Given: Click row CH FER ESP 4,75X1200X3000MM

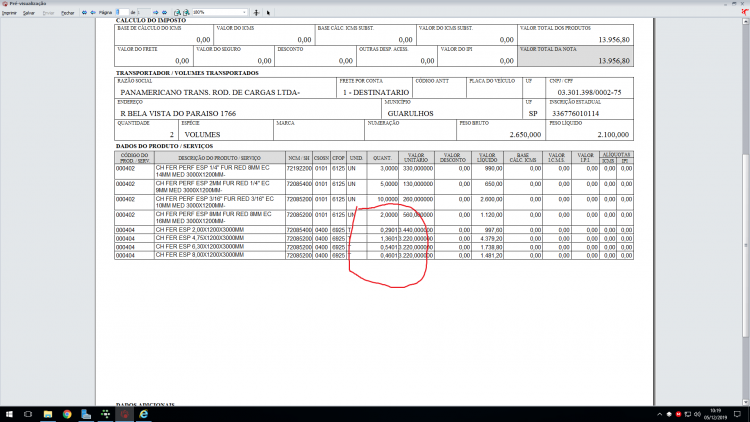Looking at the screenshot, I should click(199, 238).
